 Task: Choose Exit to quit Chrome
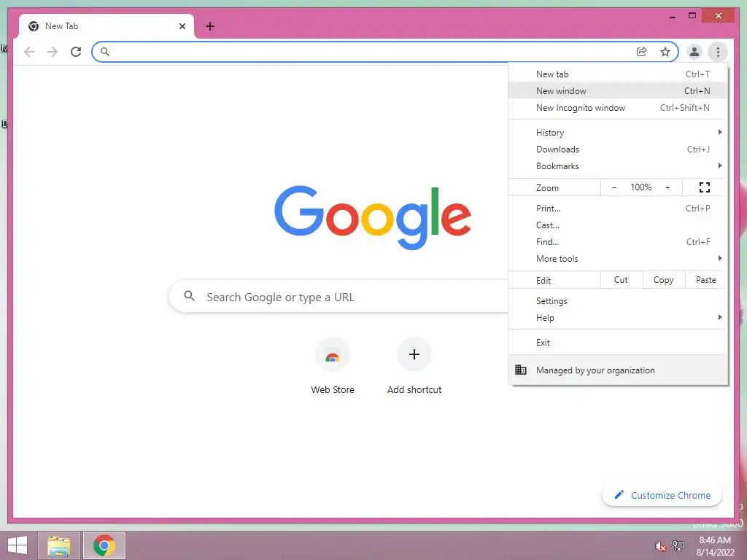[618, 343]
